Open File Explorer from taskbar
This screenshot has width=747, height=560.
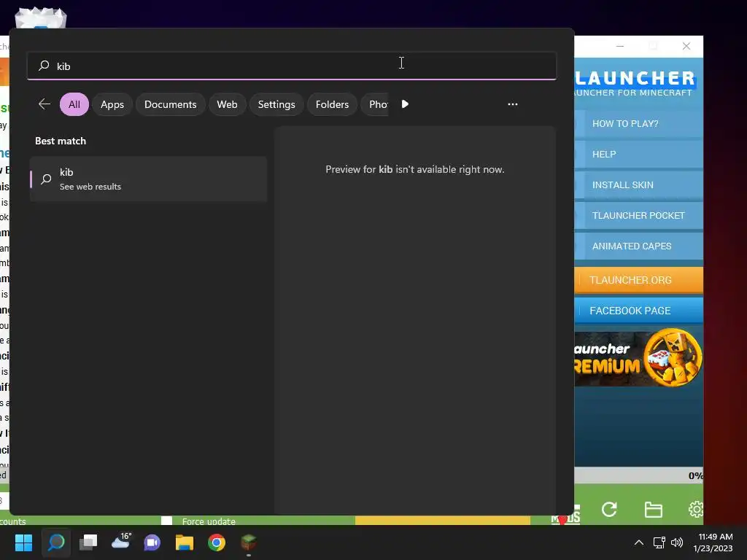tap(185, 542)
